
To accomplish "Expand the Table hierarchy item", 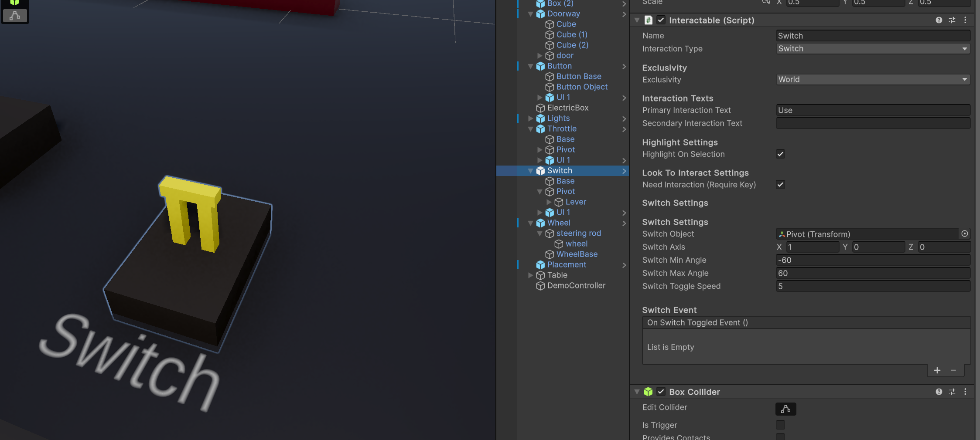I will (x=530, y=275).
